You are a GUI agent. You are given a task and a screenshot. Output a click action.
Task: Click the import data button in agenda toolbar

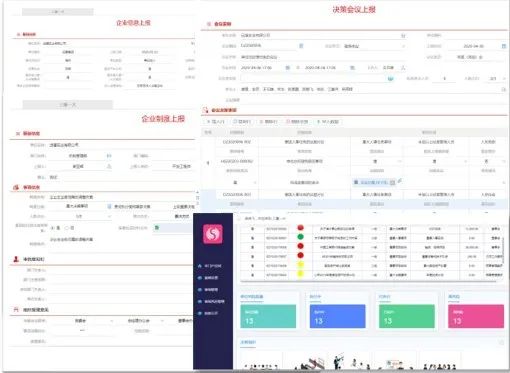click(328, 122)
